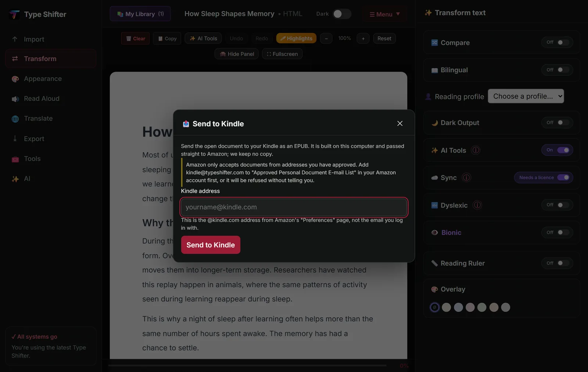Viewport: 588px width, 372px height.
Task: Choose the green overlay swatch
Action: (x=482, y=307)
